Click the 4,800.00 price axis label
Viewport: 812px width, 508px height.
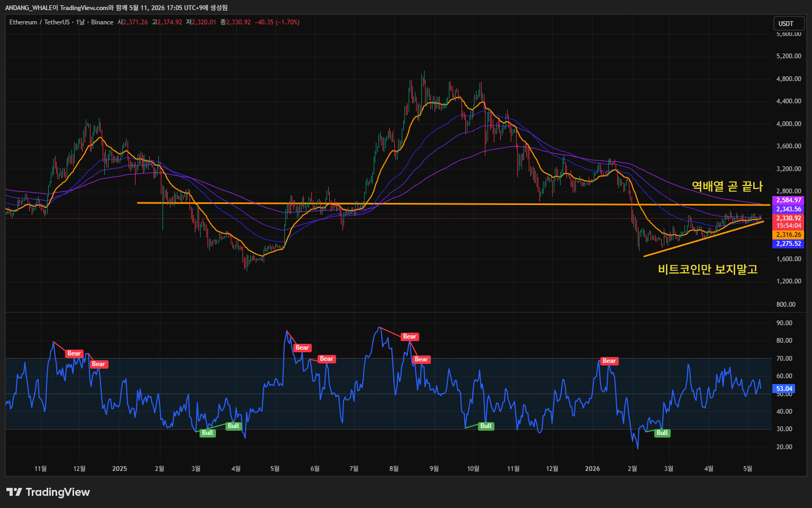tap(788, 79)
